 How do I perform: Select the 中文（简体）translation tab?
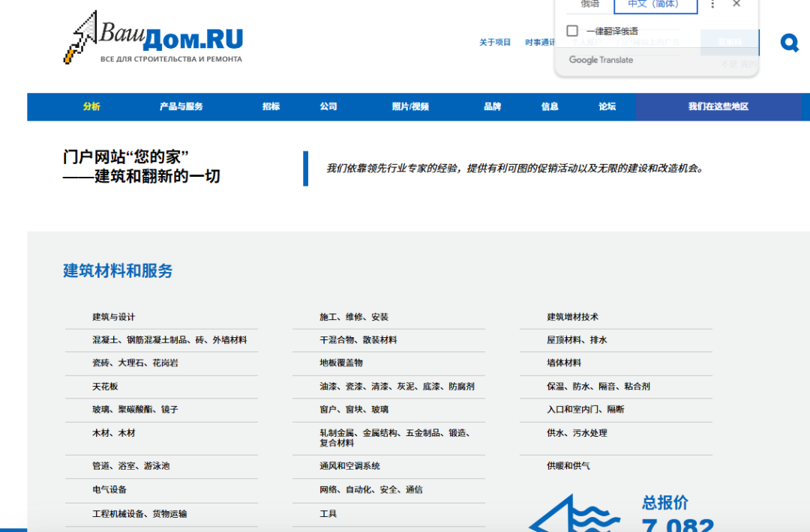coord(655,5)
